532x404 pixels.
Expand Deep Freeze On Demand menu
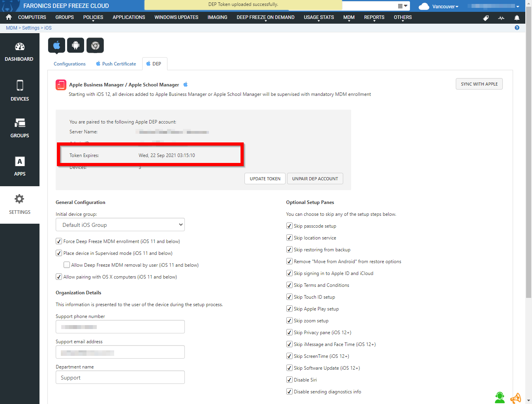click(265, 17)
